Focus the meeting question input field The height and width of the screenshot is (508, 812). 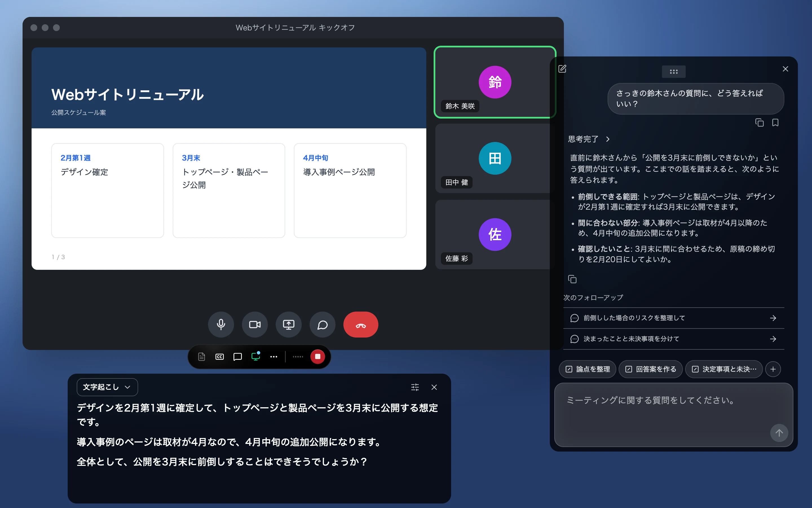[x=673, y=415]
